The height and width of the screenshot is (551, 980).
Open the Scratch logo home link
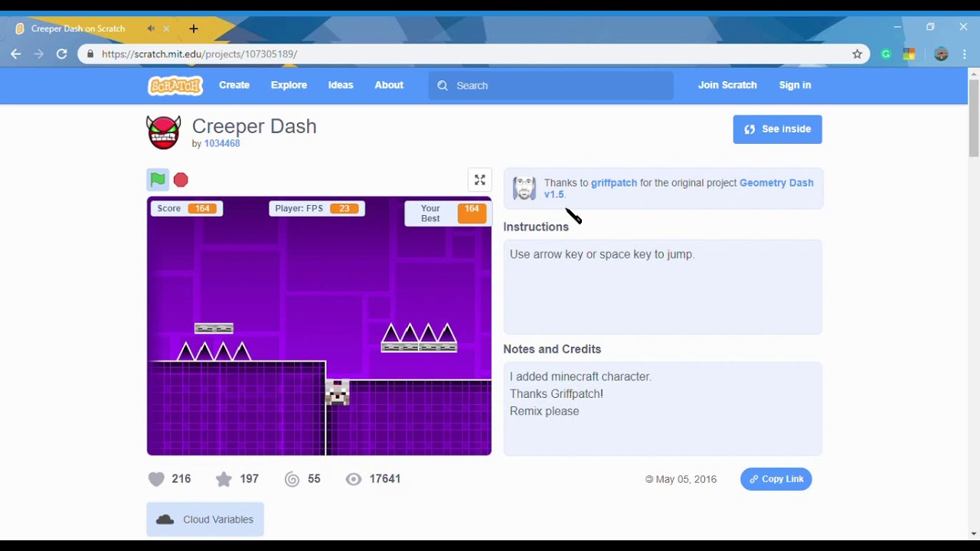tap(175, 85)
